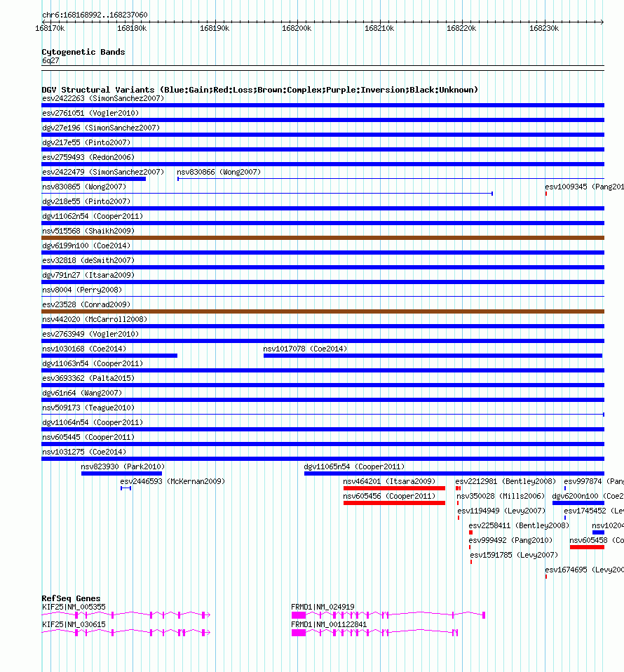Open the dgv218e55 (Pinto2007) variant
The width and height of the screenshot is (624, 672).
click(86, 201)
